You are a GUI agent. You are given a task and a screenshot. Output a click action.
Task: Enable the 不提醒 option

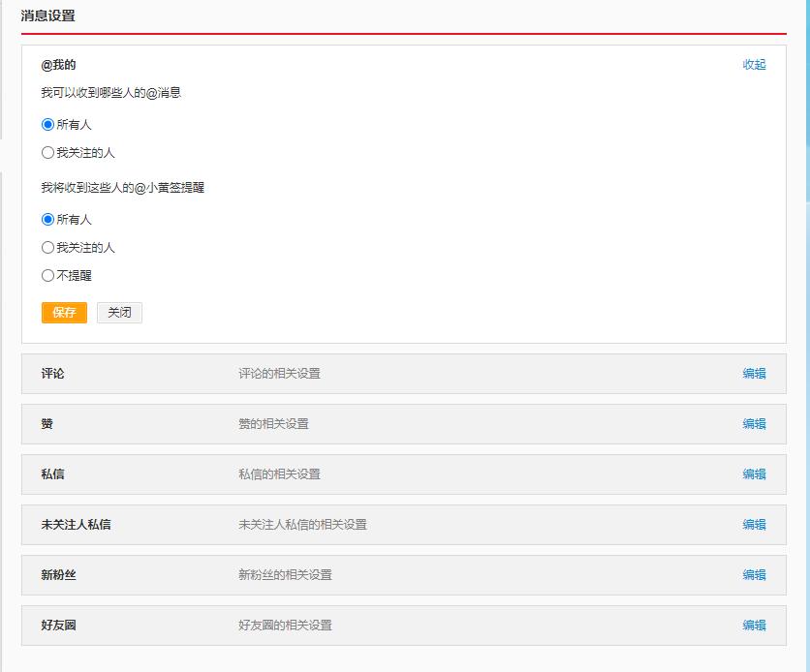[47, 275]
